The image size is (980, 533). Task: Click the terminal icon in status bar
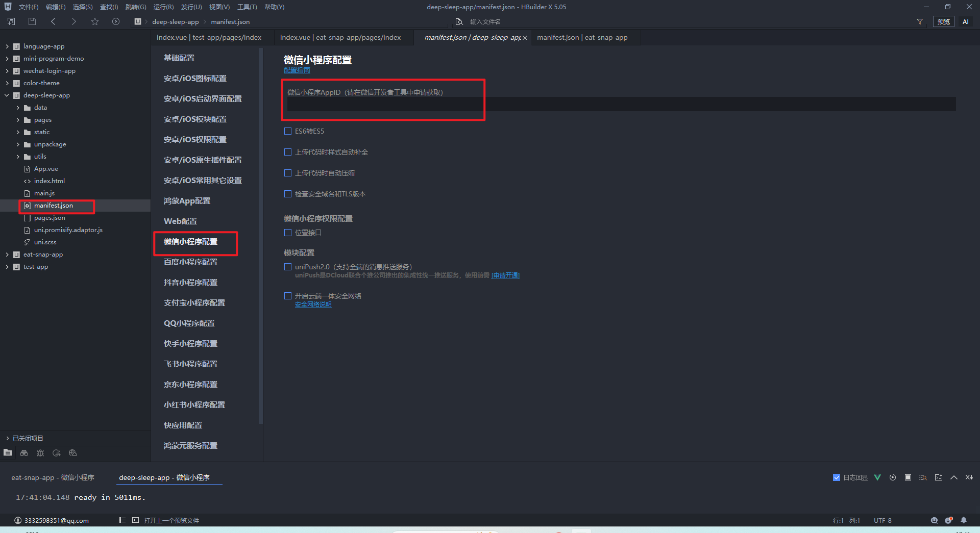[x=135, y=520]
